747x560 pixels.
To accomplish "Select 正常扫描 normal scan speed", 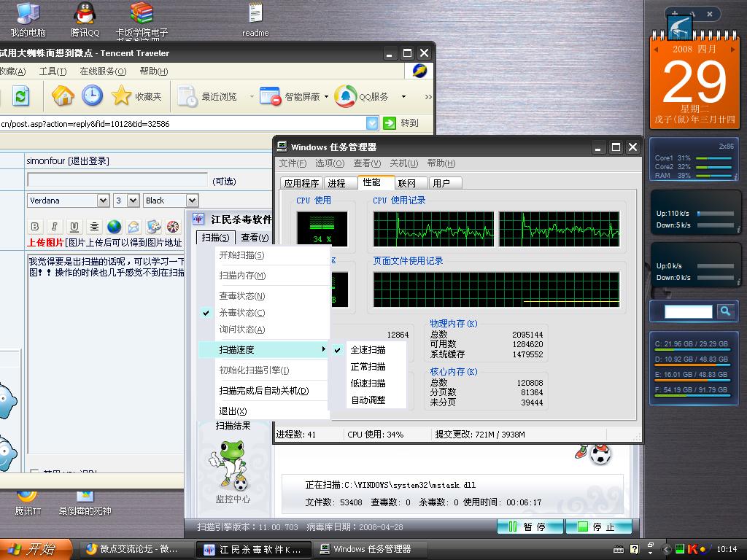I will click(368, 367).
